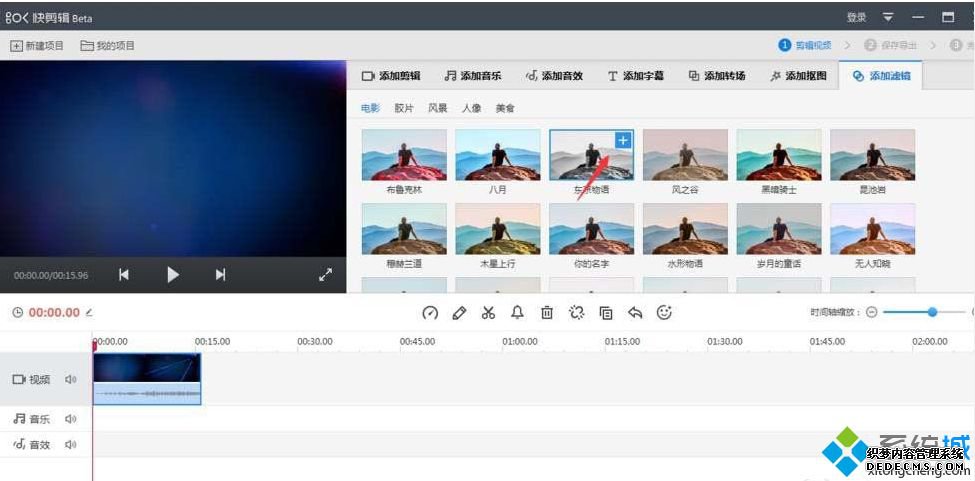Skip to next frame in preview

coord(220,275)
